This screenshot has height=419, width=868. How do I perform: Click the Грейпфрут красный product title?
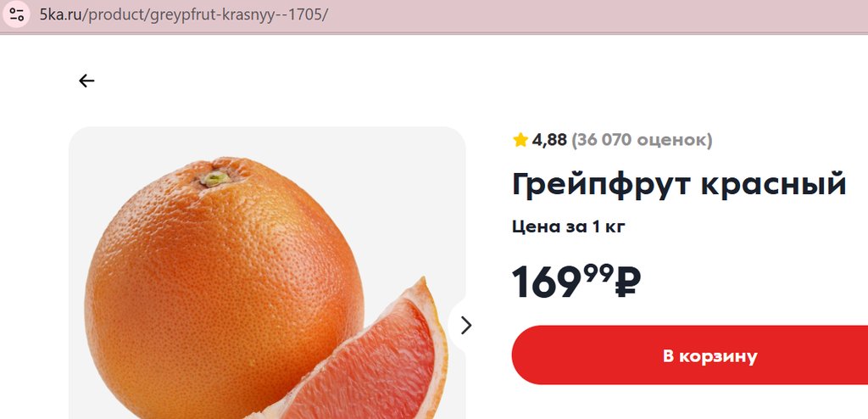click(679, 184)
